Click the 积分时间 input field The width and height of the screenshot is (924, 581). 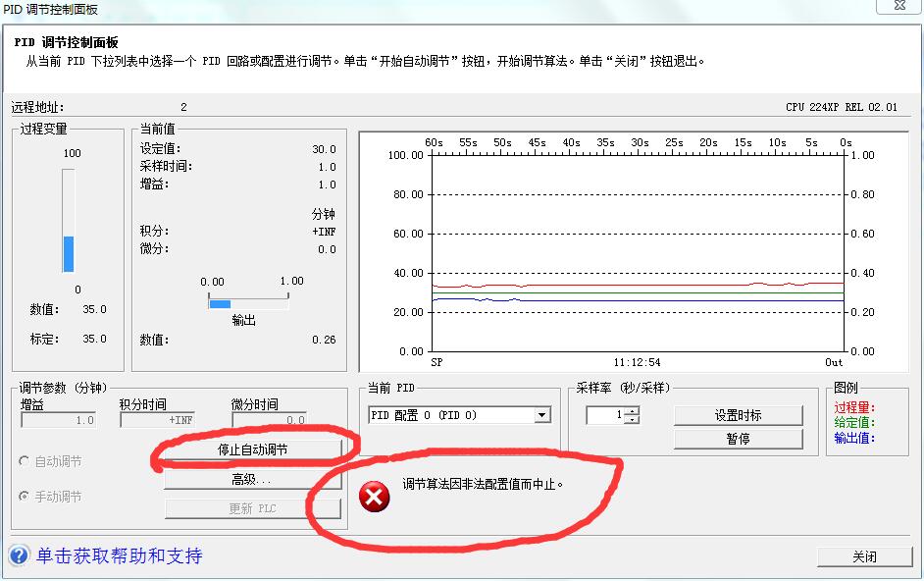tap(157, 420)
